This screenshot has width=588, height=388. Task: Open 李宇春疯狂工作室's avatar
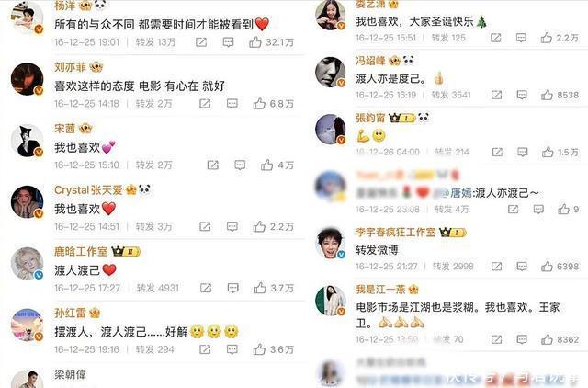tap(331, 243)
